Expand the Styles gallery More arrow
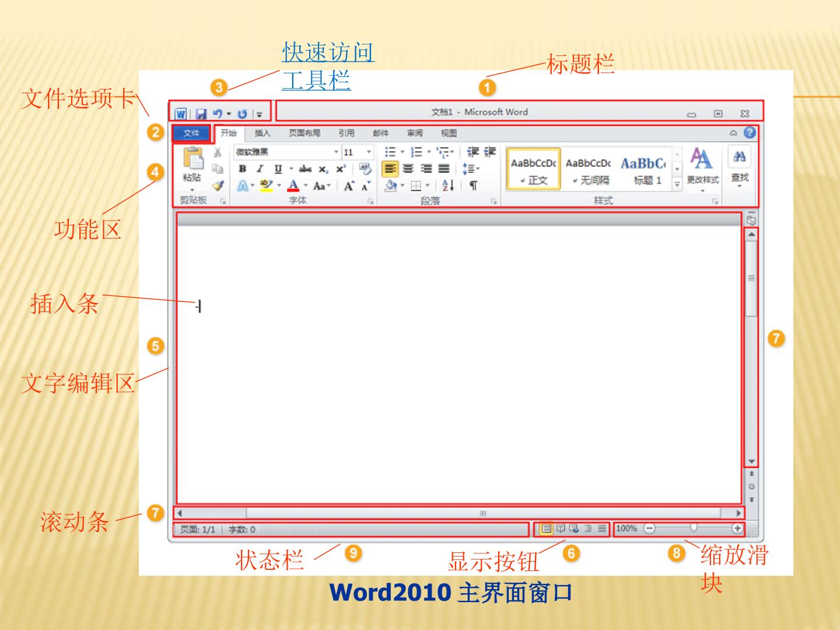 coord(677,183)
